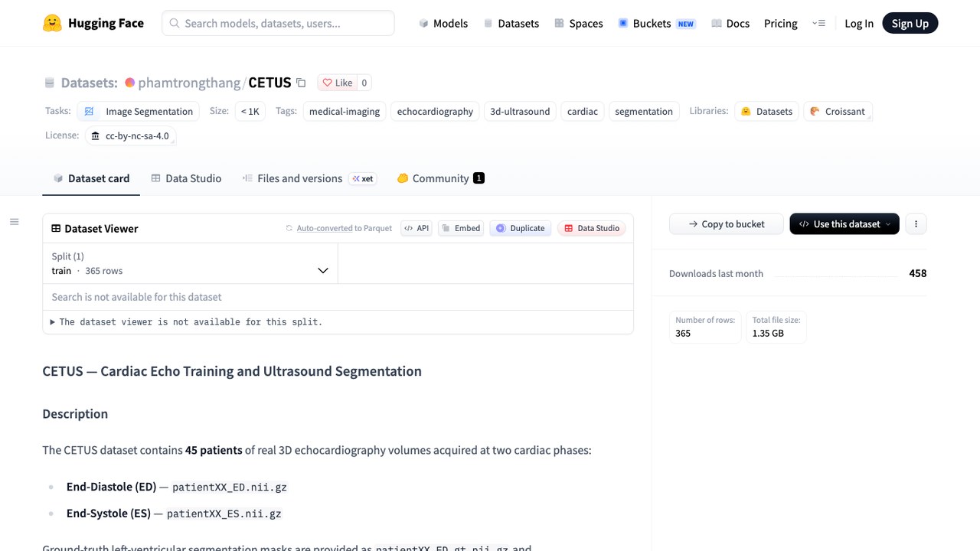Screen dimensions: 980x551
Task: Click the segmentation tag
Action: pos(644,111)
